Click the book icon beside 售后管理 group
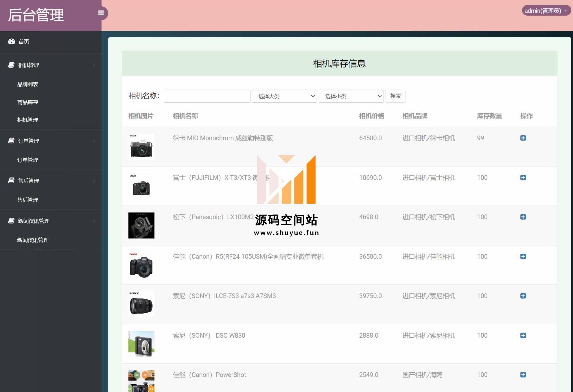573x392 pixels. [11, 180]
